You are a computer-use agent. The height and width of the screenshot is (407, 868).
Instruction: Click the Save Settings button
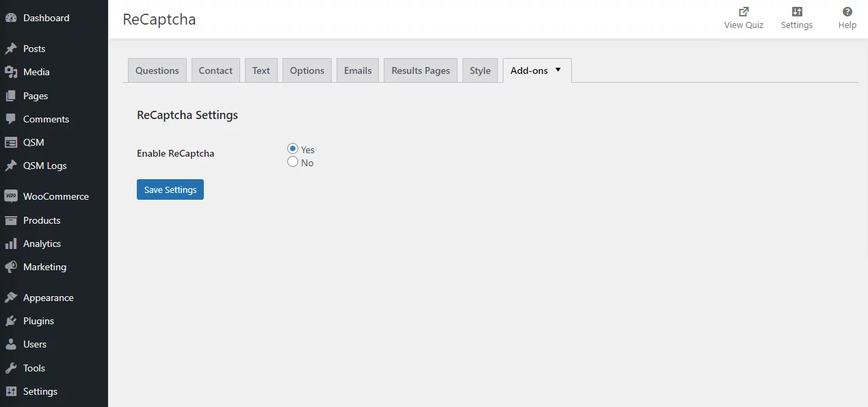coord(170,189)
